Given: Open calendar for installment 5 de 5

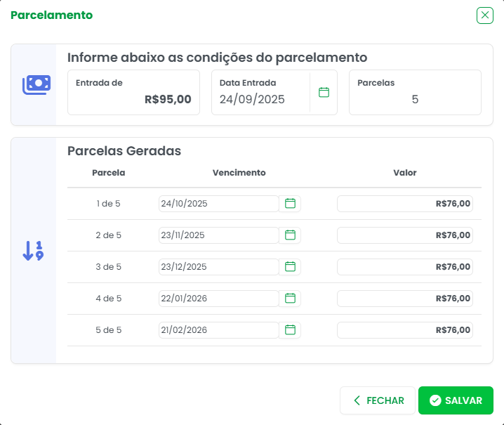Looking at the screenshot, I should 290,330.
